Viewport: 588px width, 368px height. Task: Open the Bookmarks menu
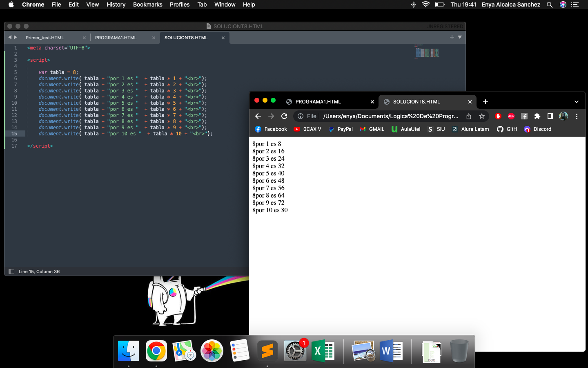point(148,4)
